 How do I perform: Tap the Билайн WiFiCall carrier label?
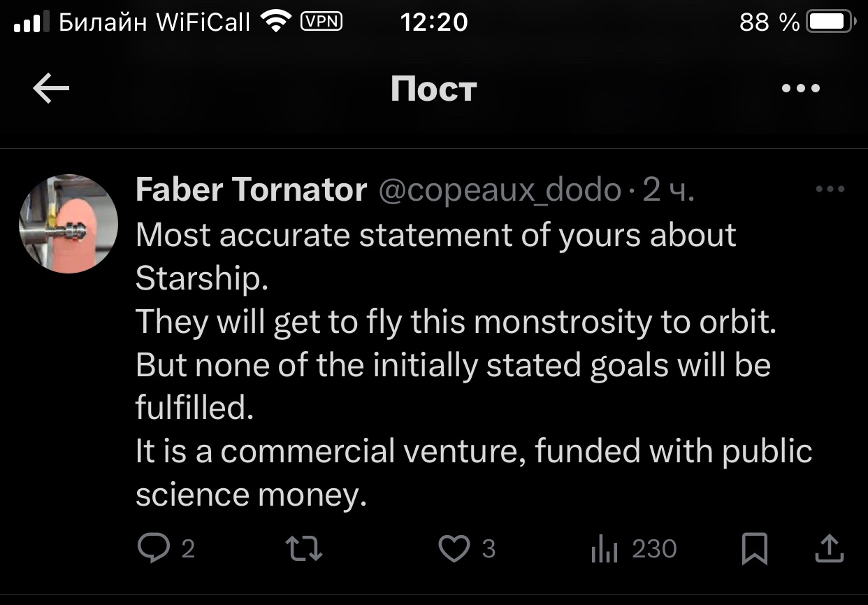click(x=154, y=22)
